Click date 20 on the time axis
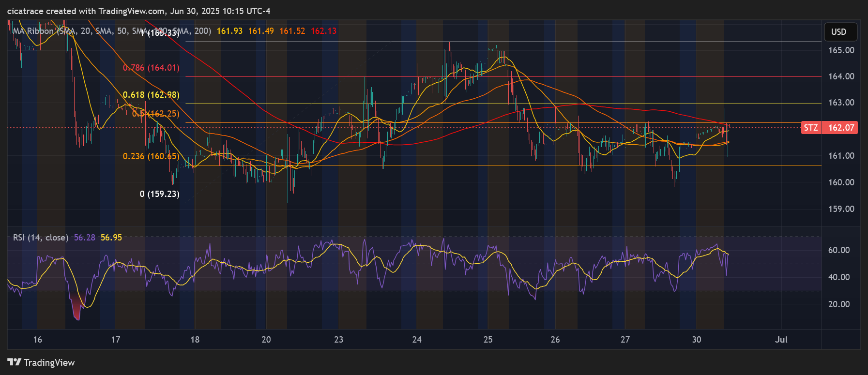Image resolution: width=868 pixels, height=375 pixels. coord(266,340)
